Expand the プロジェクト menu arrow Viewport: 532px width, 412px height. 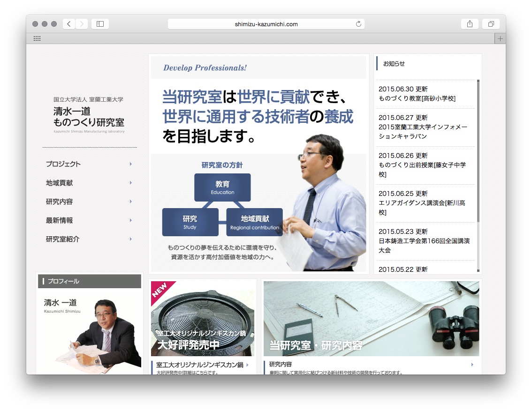131,164
